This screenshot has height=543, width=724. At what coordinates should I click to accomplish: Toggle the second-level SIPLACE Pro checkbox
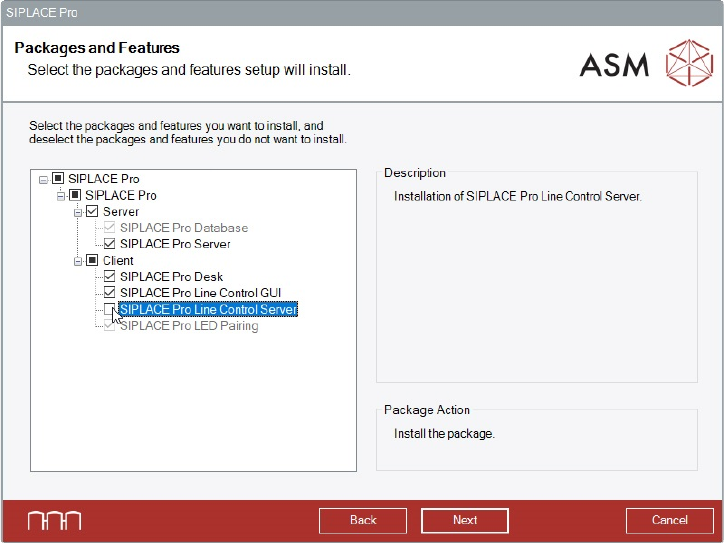(75, 195)
